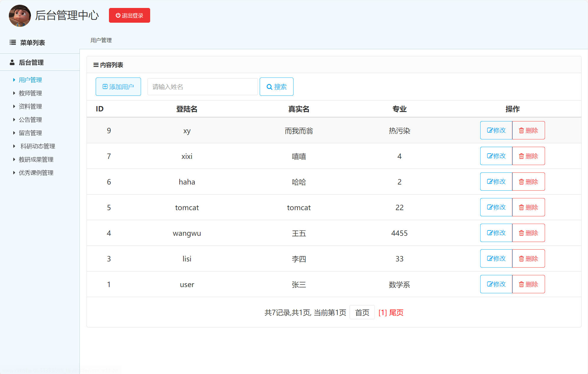Click 修改 for user xixi
The width and height of the screenshot is (588, 374).
click(x=496, y=156)
